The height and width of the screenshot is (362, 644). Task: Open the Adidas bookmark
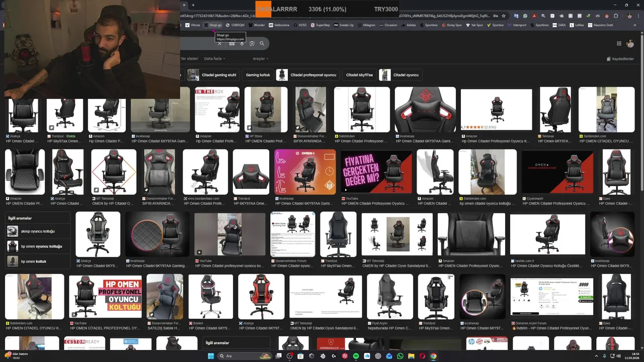(409, 25)
